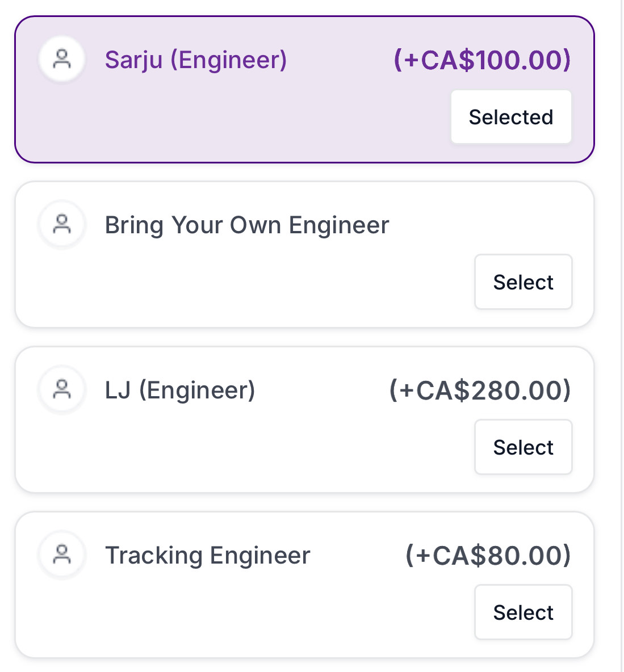Click the Tracking Engineer person icon
The image size is (624, 672).
coord(62,555)
